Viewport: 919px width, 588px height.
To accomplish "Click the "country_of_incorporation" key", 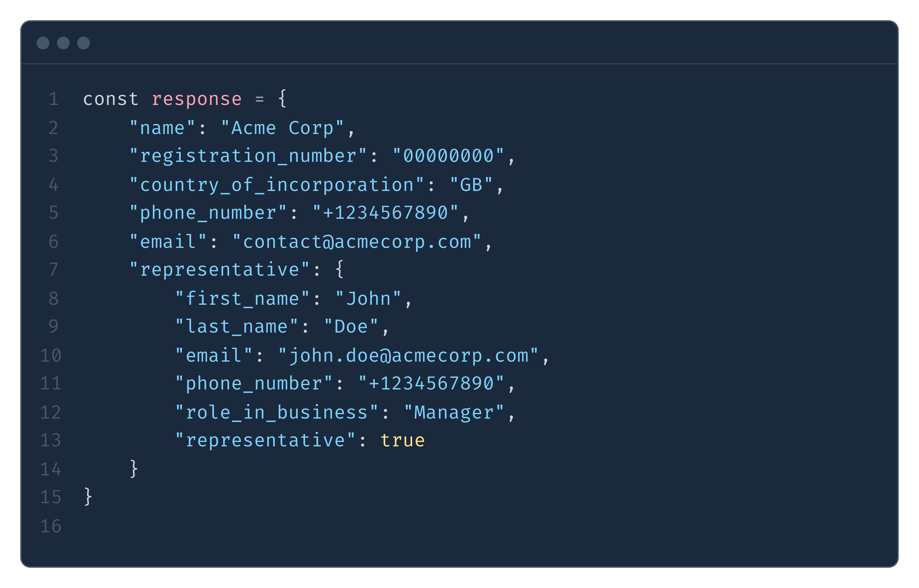I will pyautogui.click(x=277, y=185).
